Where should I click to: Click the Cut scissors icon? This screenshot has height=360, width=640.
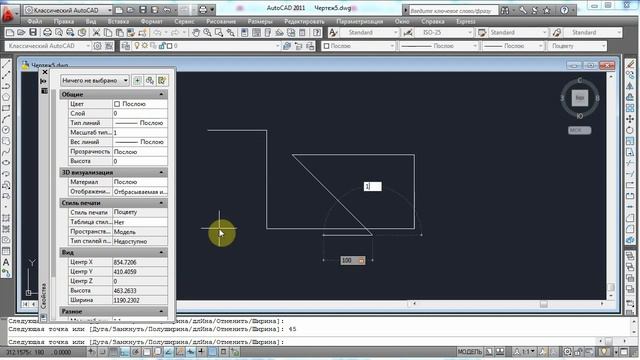tap(96, 33)
